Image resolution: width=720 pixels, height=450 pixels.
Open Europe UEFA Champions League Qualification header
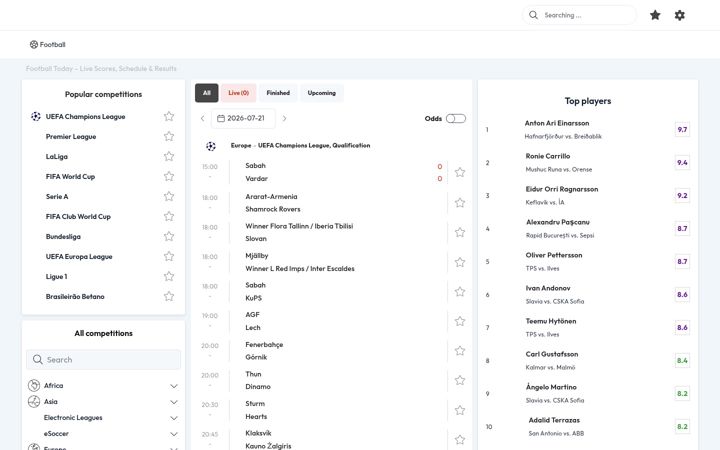(300, 146)
